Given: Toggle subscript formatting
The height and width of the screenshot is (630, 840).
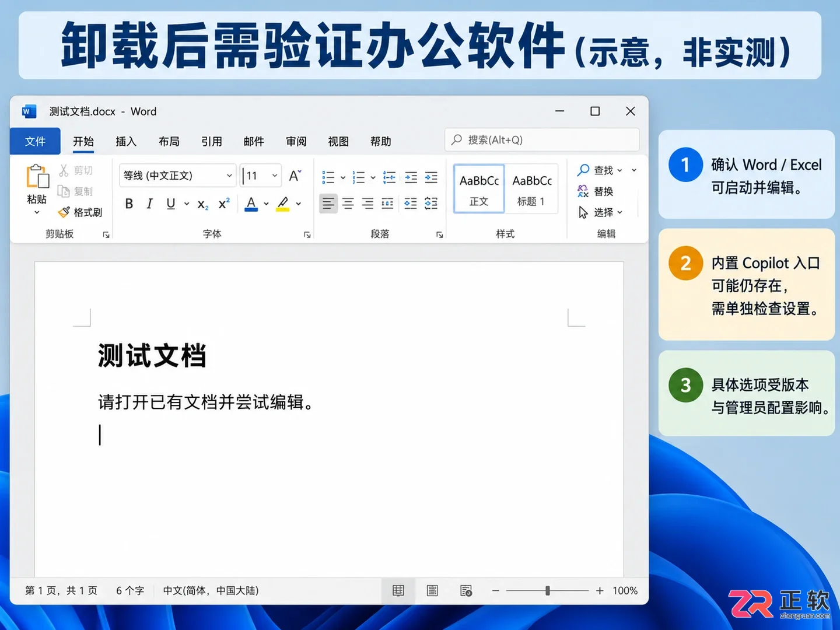Looking at the screenshot, I should [x=202, y=204].
